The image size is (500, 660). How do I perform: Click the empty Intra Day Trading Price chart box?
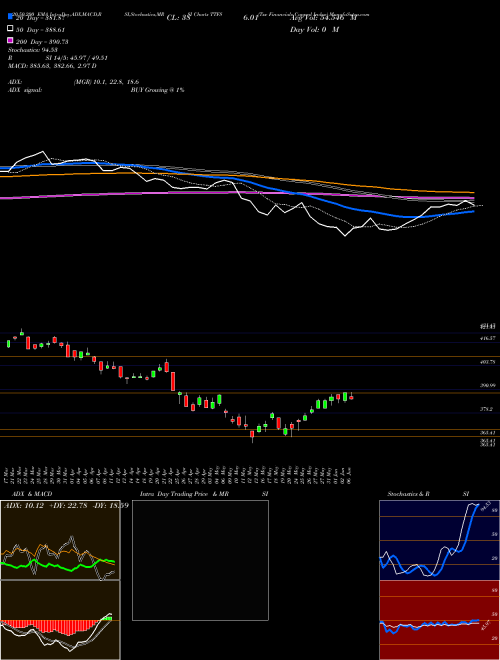coord(200,560)
